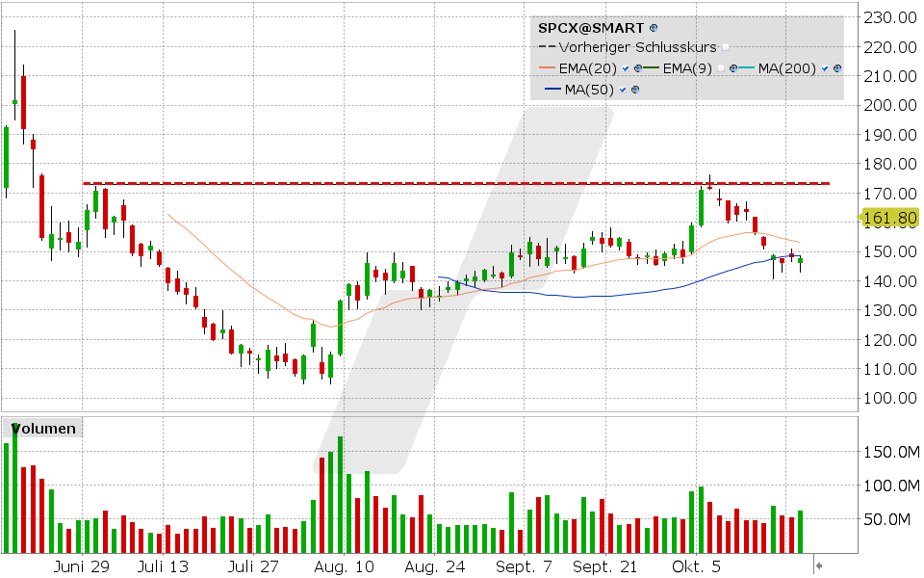Open the MA(200) indicator settings icon
The width and height of the screenshot is (924, 578).
[837, 68]
